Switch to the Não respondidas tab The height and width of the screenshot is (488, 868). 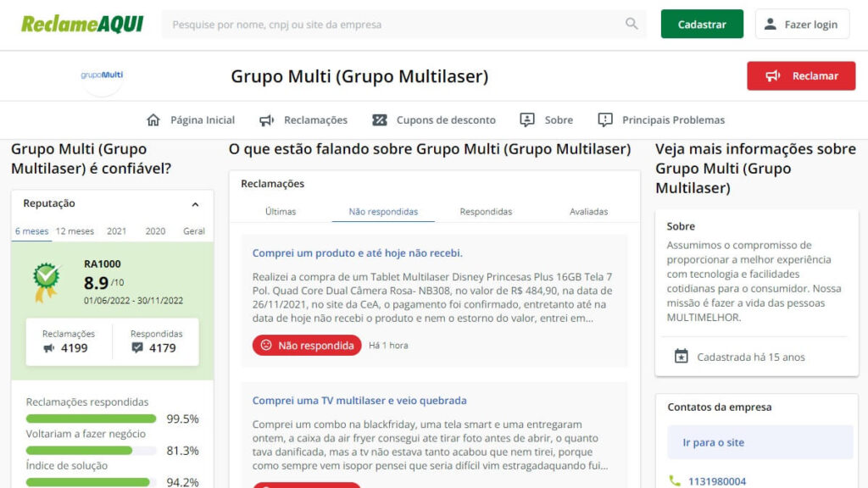coord(383,211)
